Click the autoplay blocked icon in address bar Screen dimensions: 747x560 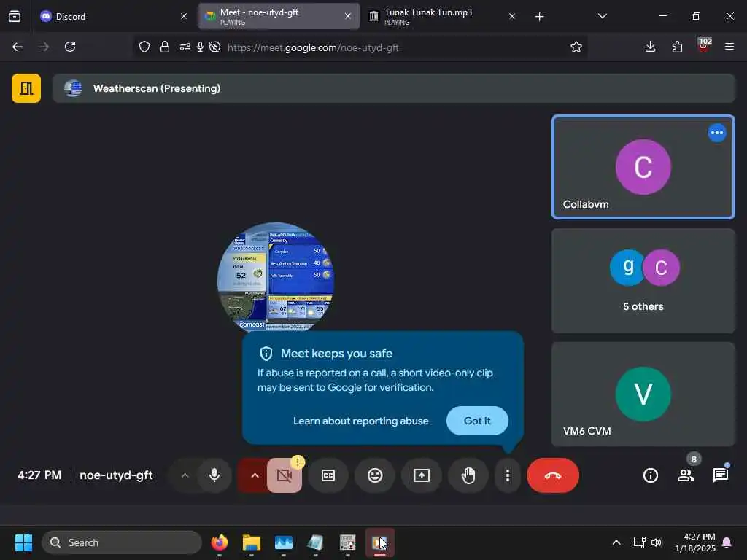click(215, 47)
